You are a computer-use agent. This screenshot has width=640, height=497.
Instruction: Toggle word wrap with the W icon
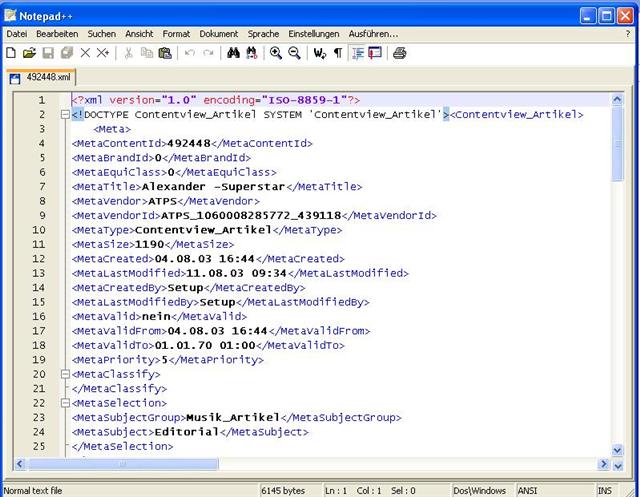pyautogui.click(x=320, y=53)
